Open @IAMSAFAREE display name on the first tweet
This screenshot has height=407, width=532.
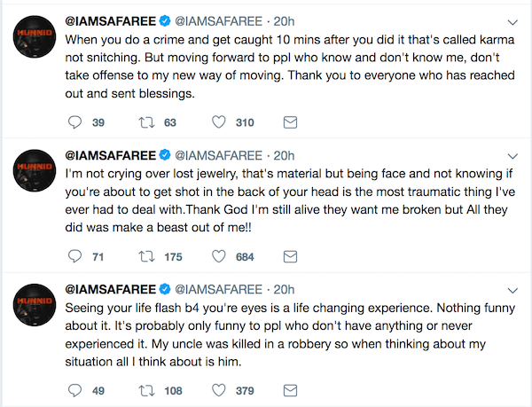(111, 21)
